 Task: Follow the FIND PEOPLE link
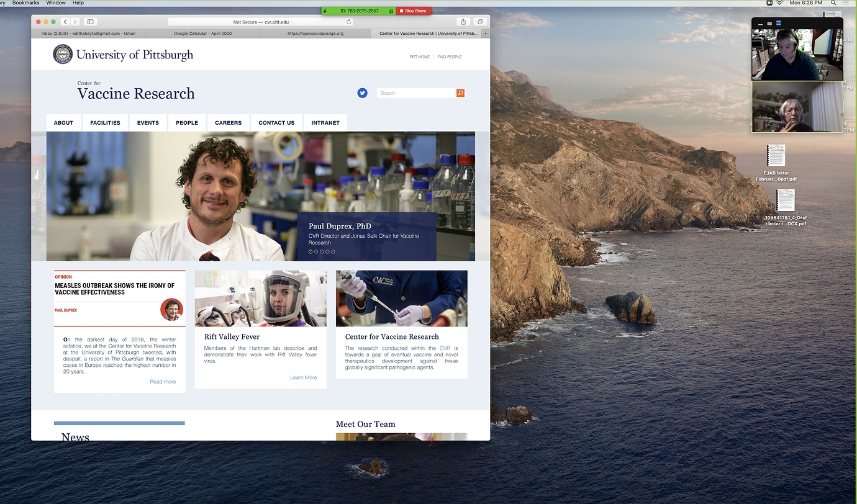[x=450, y=57]
